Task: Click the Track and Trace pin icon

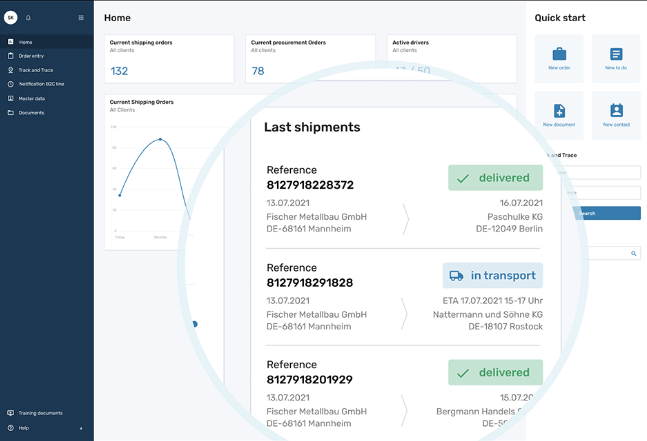Action: pyautogui.click(x=11, y=70)
